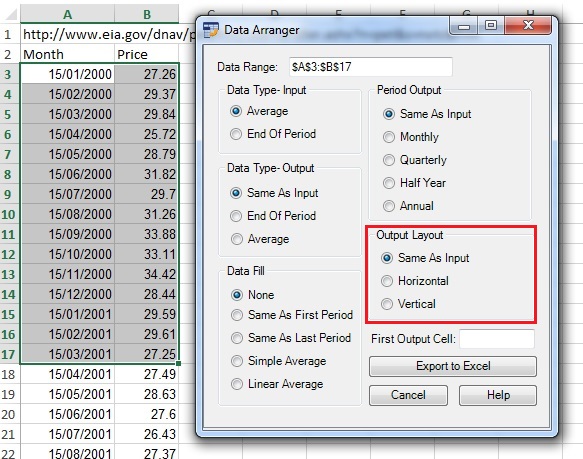Select column A header in Excel
This screenshot has height=459, width=583.
[x=67, y=14]
